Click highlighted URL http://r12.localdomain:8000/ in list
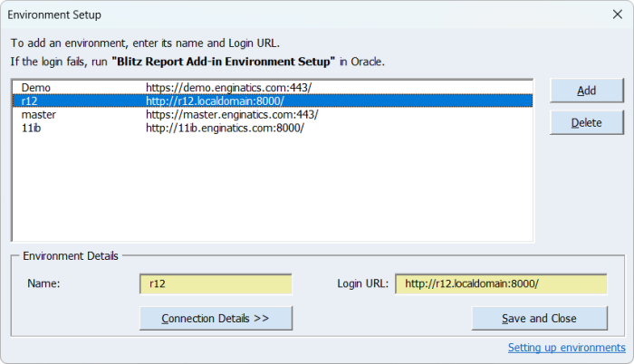The image size is (634, 364). coord(216,101)
